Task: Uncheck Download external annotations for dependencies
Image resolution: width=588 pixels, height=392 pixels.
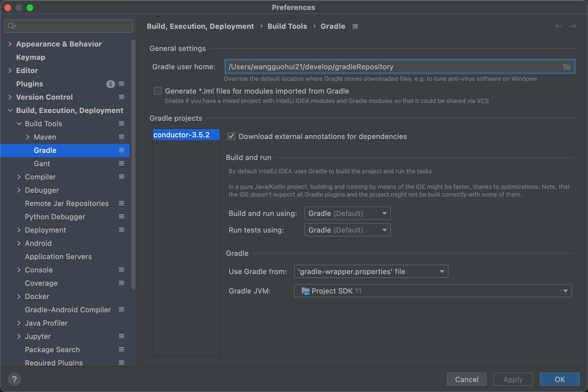Action: [x=231, y=136]
